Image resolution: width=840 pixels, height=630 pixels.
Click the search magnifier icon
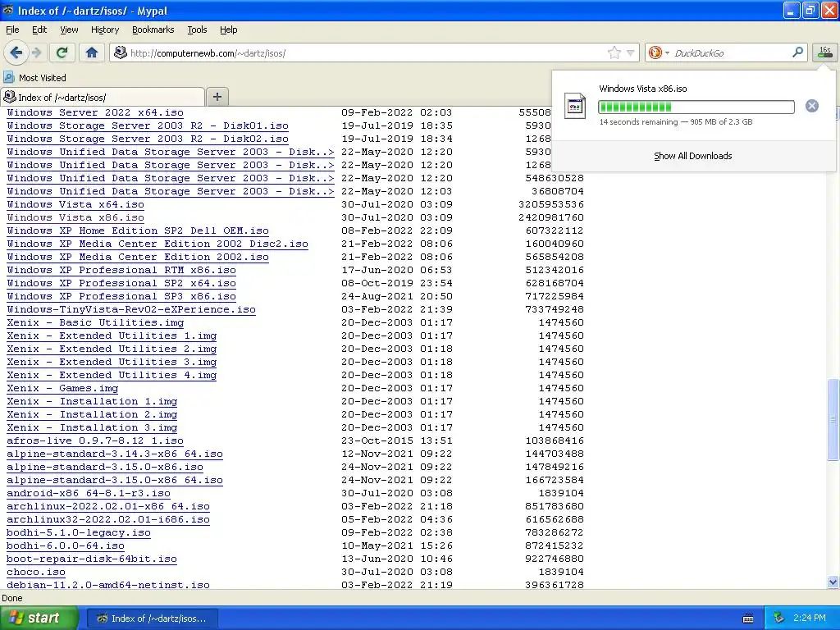(797, 52)
